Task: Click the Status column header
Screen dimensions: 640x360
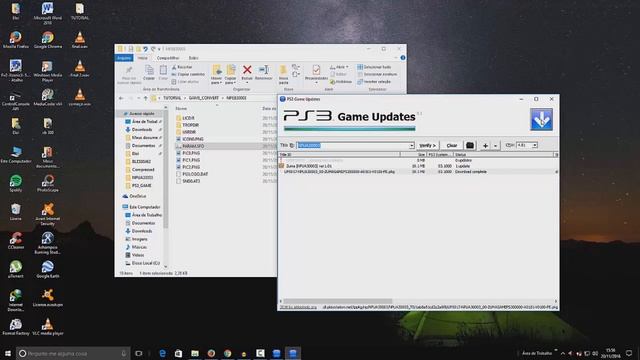Action: click(x=503, y=155)
